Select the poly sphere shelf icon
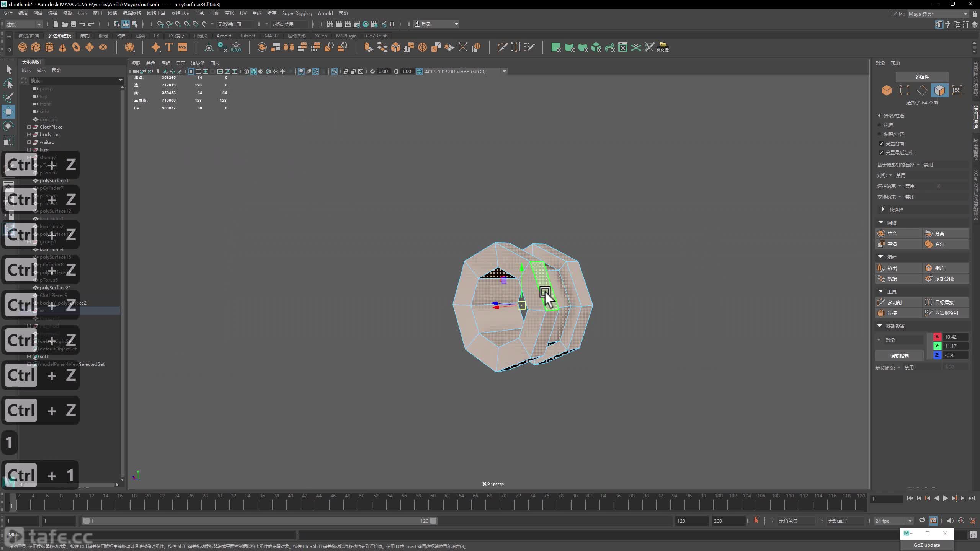 [x=23, y=47]
